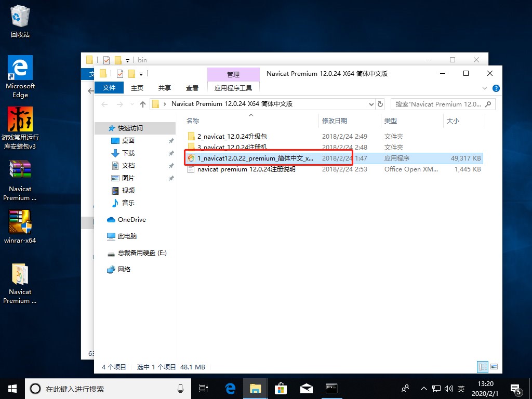The image size is (532, 399).
Task: Open the 应用程序工具 ribbon tab
Action: tap(233, 88)
